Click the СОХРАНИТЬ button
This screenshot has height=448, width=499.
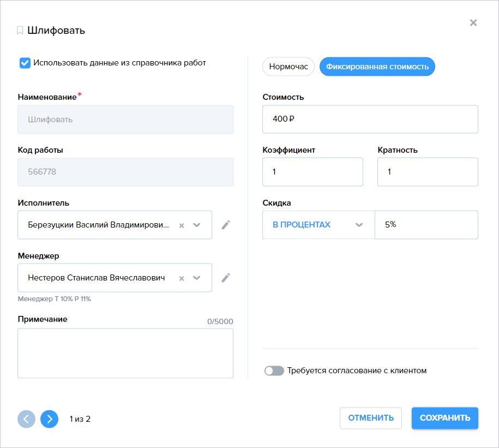click(x=445, y=418)
